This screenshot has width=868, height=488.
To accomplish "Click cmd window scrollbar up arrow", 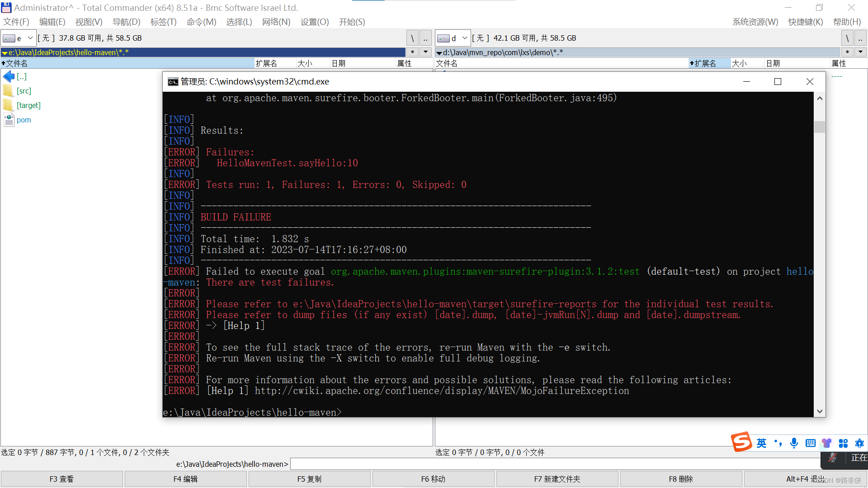I will coord(820,98).
